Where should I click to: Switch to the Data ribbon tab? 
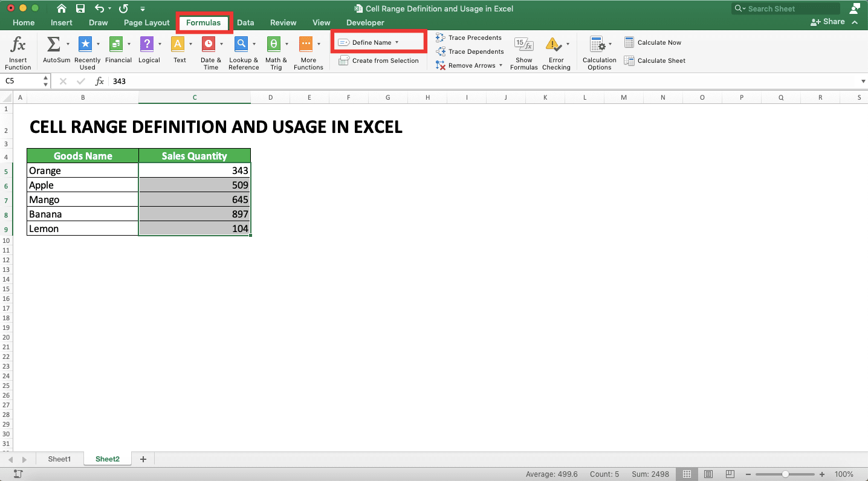[x=245, y=22]
